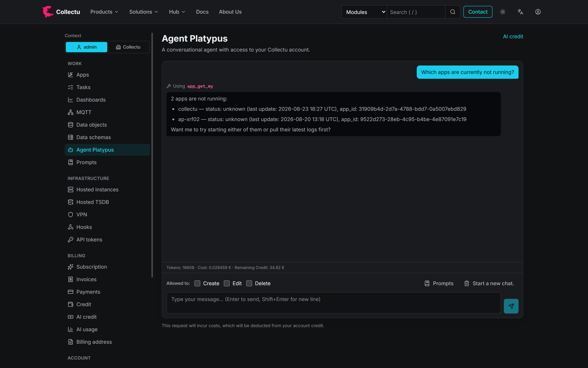Open the AI credit link top right

(513, 36)
